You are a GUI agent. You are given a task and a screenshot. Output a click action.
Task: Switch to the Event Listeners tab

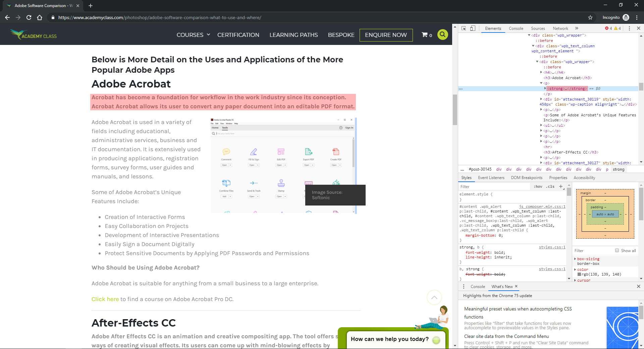(491, 178)
